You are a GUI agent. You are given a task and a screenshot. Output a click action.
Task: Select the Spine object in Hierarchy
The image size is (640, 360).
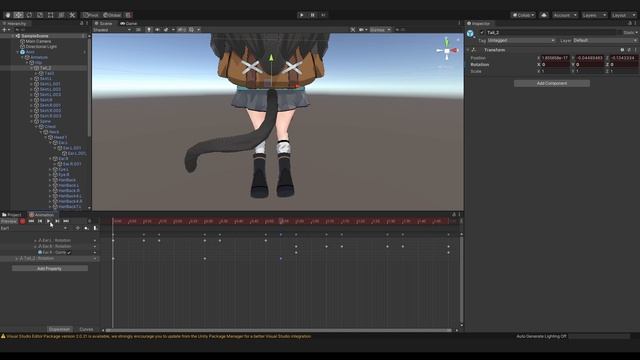coord(45,122)
